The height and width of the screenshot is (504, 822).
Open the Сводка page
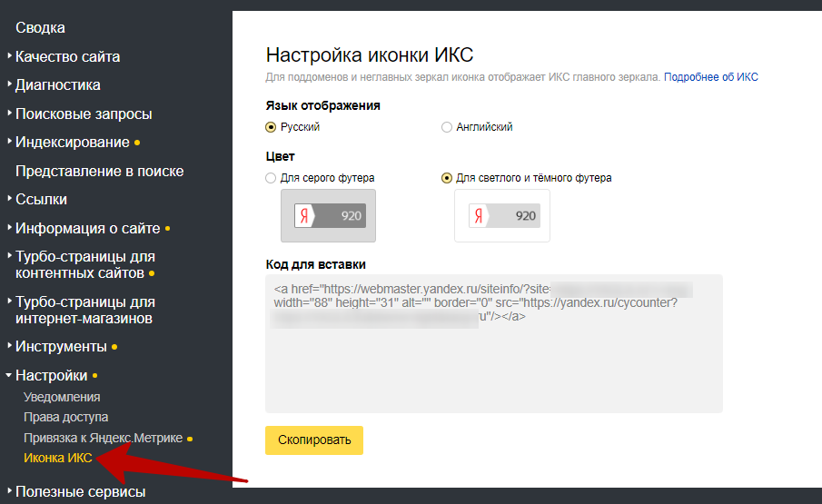point(40,28)
